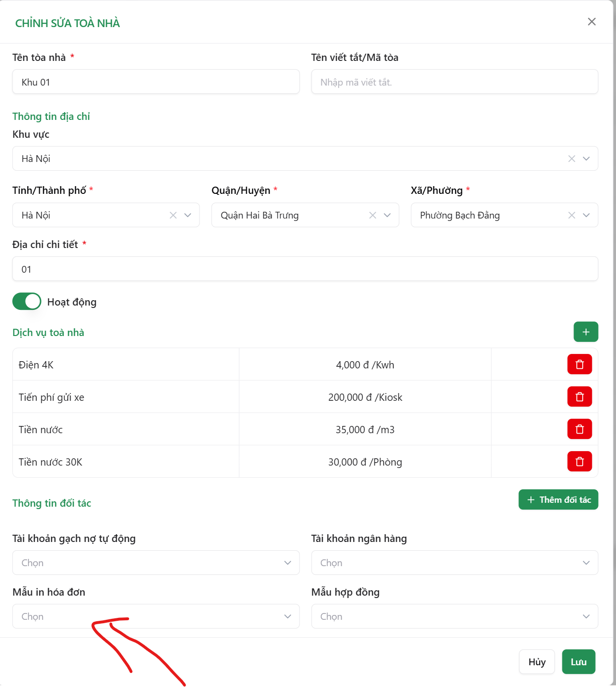Click the Tên viết tắt/Mã tòa field
This screenshot has width=616, height=687.
coord(454,82)
